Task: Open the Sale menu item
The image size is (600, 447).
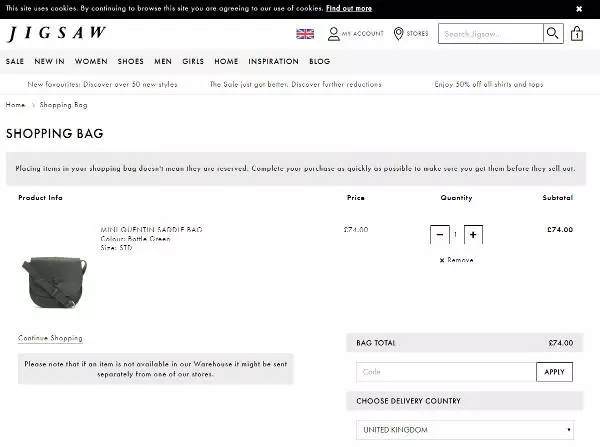Action: coord(15,62)
